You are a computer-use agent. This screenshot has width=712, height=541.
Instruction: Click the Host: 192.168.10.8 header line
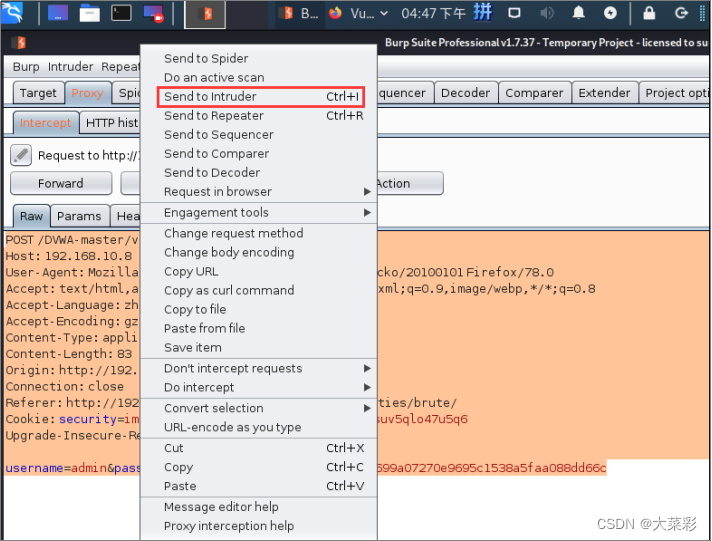69,256
